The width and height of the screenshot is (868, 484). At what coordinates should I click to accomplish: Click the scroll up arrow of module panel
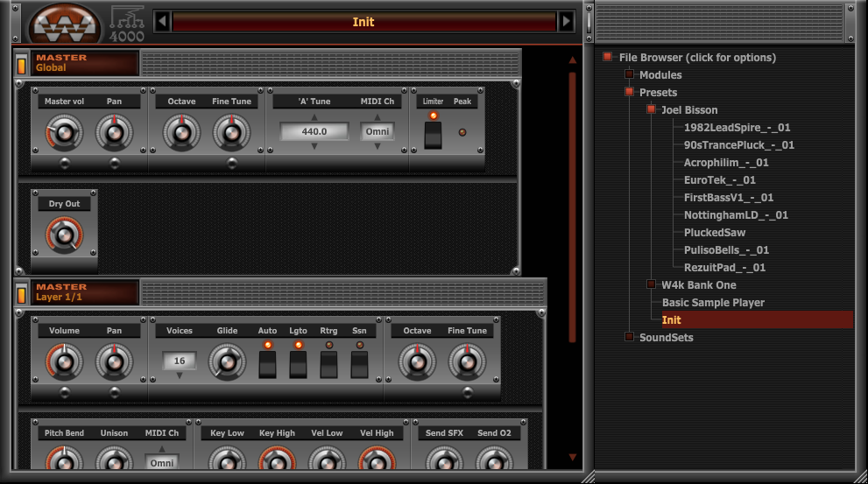click(573, 60)
